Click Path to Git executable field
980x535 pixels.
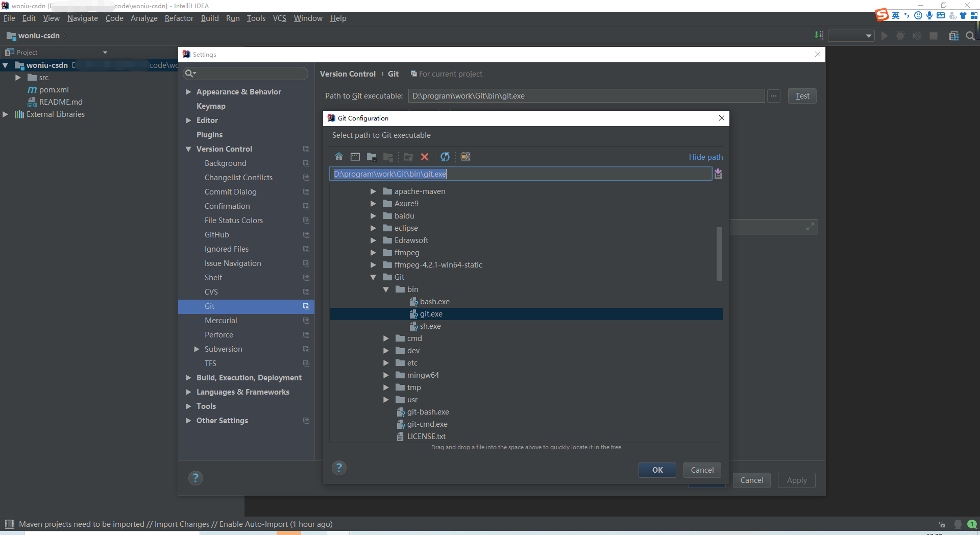[586, 96]
